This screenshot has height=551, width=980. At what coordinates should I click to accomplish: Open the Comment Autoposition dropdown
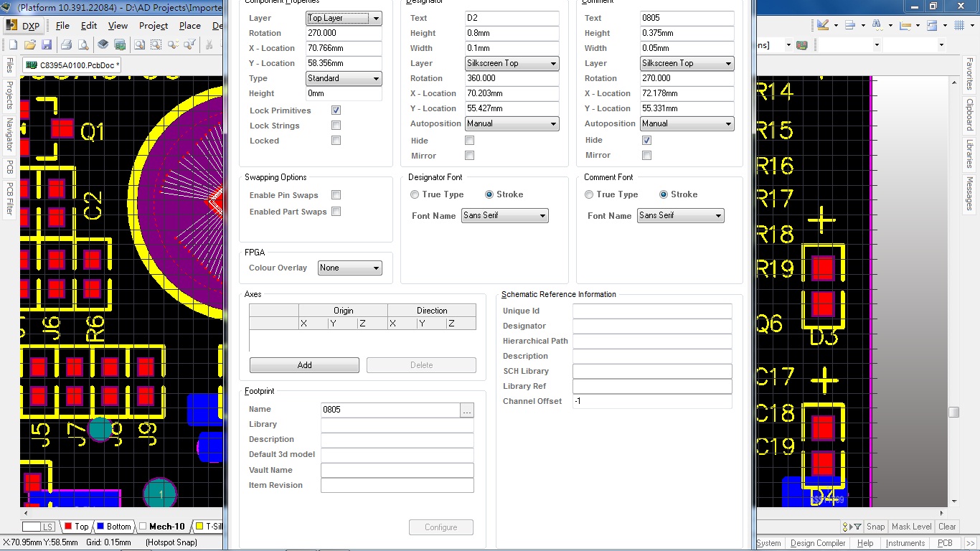[x=687, y=124]
